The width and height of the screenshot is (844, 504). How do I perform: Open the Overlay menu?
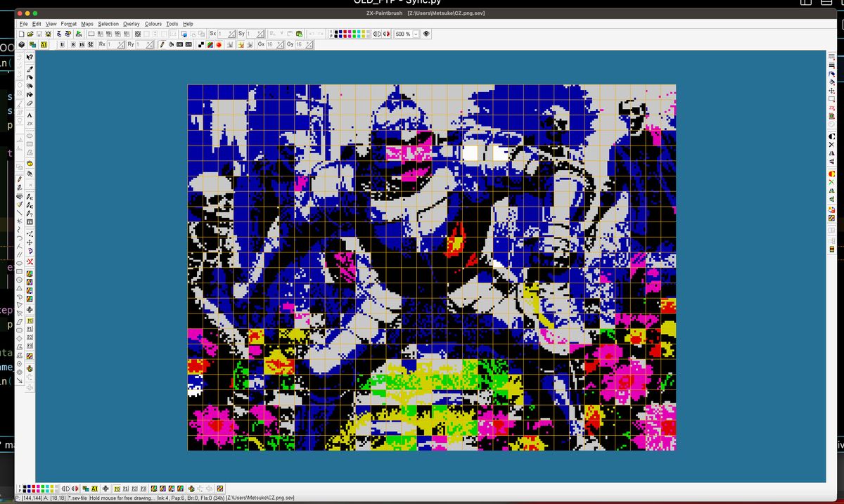[x=131, y=23]
